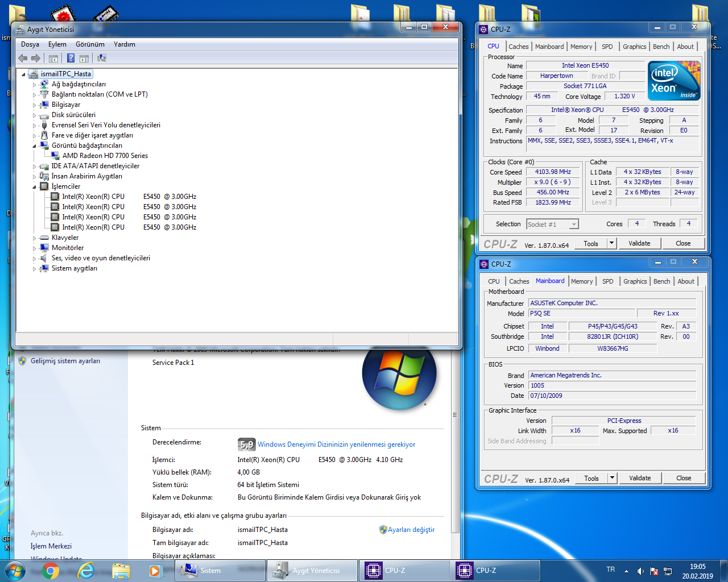728x582 pixels.
Task: Open Graphics tab in CPU-Z motherboard window
Action: pyautogui.click(x=635, y=281)
